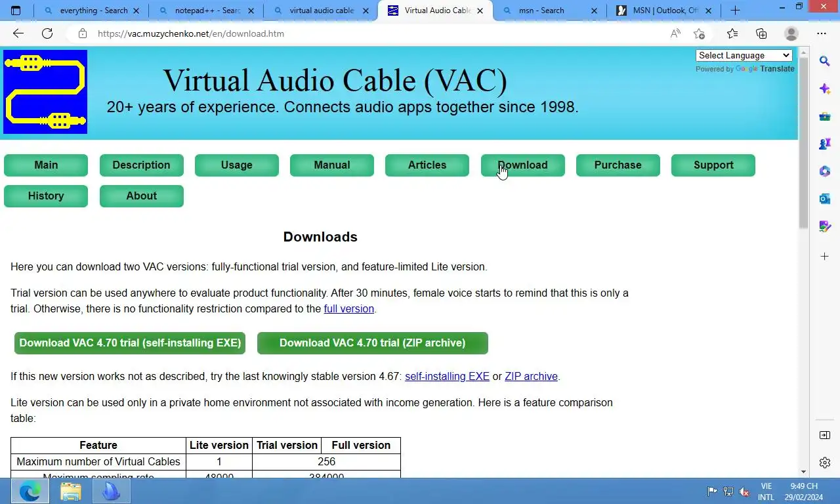The width and height of the screenshot is (840, 504).
Task: Open the About page
Action: 141,196
